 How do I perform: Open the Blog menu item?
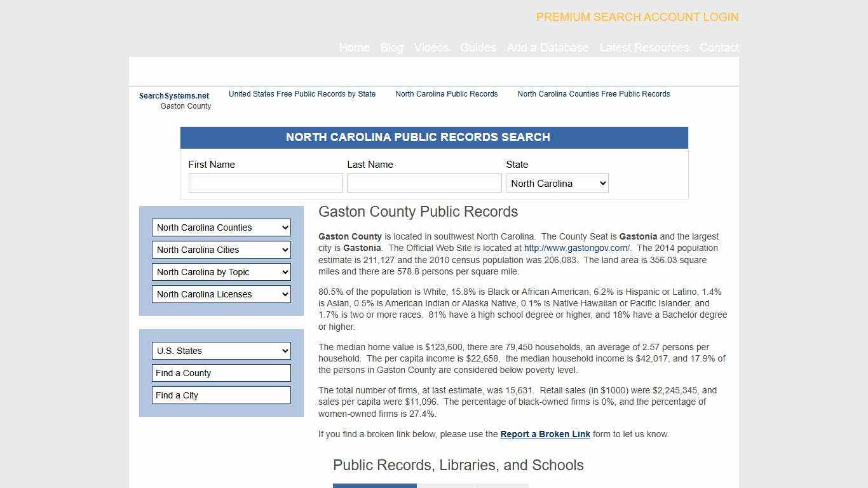point(391,48)
